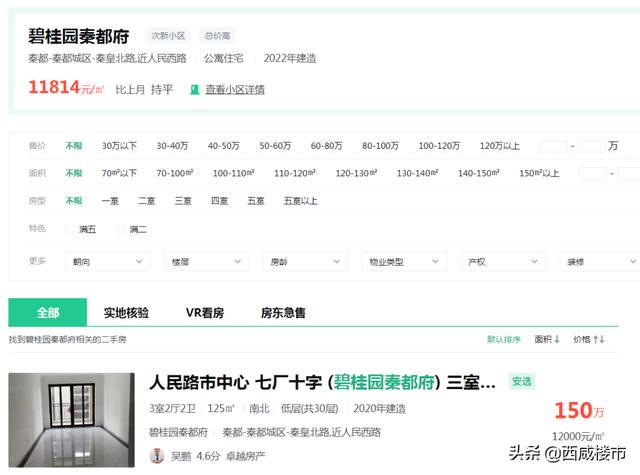Switch to the 全部 tab

(x=48, y=313)
